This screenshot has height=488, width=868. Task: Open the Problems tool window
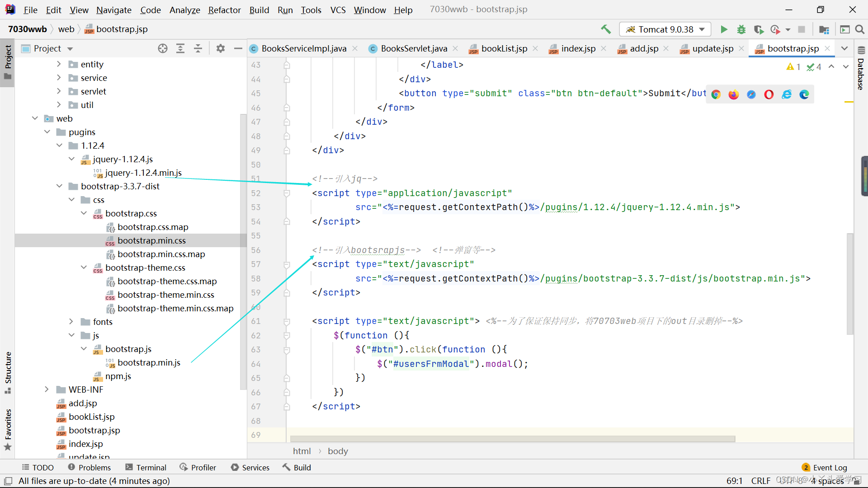click(x=89, y=468)
